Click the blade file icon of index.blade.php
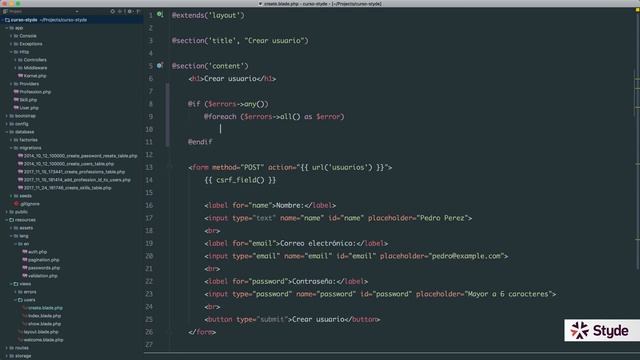 [25, 316]
